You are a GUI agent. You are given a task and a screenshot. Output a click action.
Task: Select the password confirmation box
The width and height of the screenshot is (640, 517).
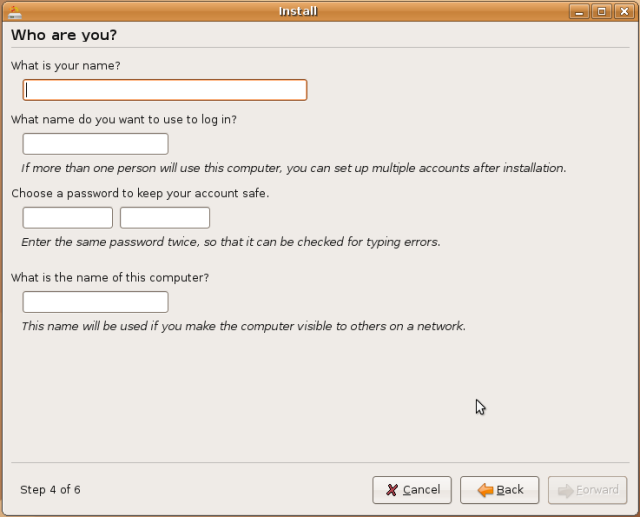tap(164, 218)
